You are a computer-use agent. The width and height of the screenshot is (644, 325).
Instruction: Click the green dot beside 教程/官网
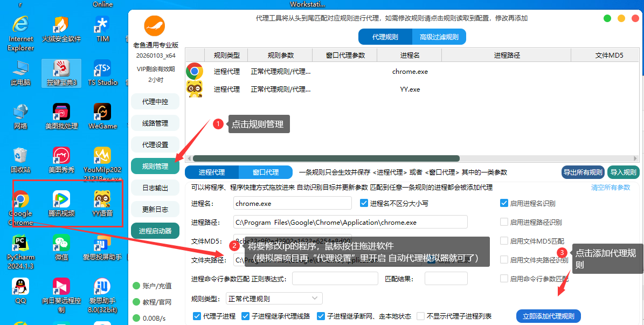click(136, 302)
